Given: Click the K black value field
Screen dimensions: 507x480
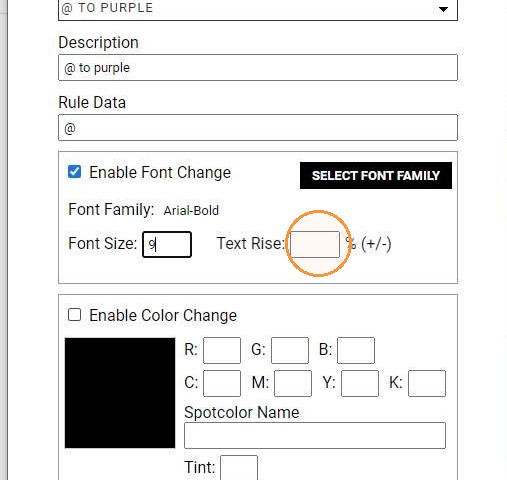Looking at the screenshot, I should pyautogui.click(x=427, y=383).
